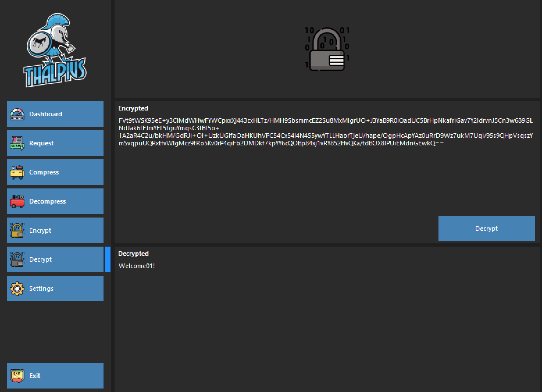Open the Dashboard menu item
Screen dimensions: 542x392
coord(46,114)
